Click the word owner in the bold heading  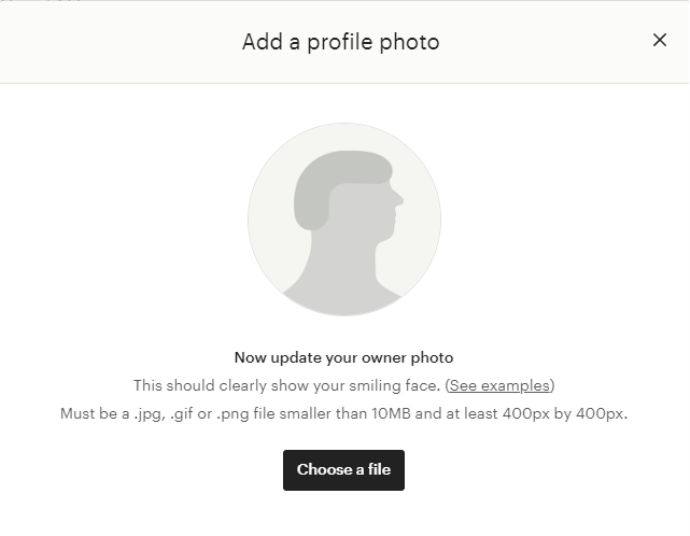coord(386,358)
